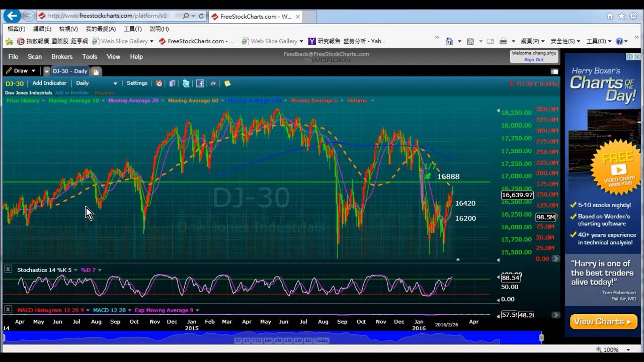Viewport: 644px width, 362px height.
Task: Click the printer icon
Action: (503, 41)
